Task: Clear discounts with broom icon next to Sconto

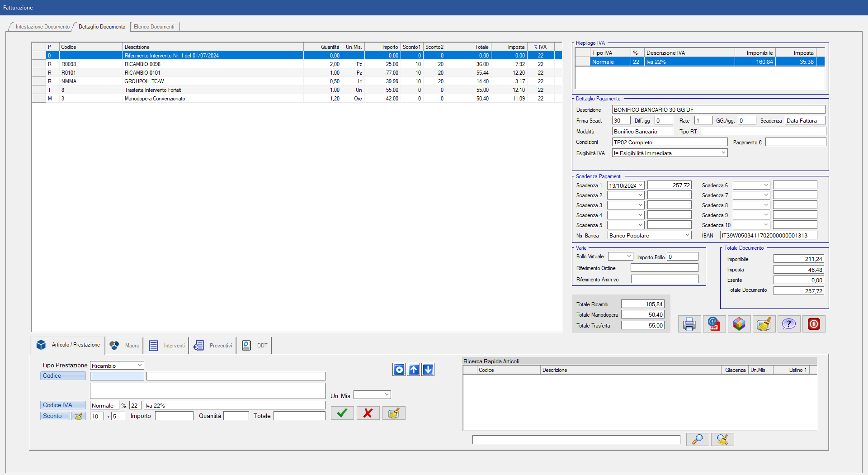Action: coord(79,416)
